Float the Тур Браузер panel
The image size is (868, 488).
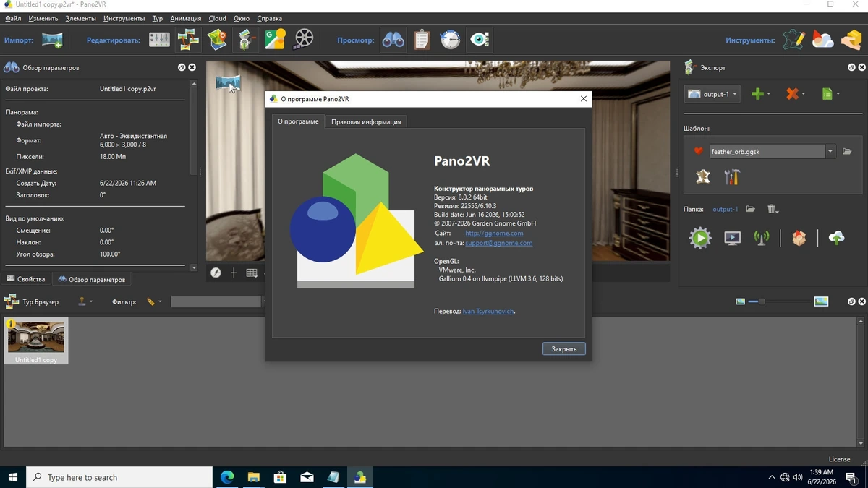tap(851, 301)
